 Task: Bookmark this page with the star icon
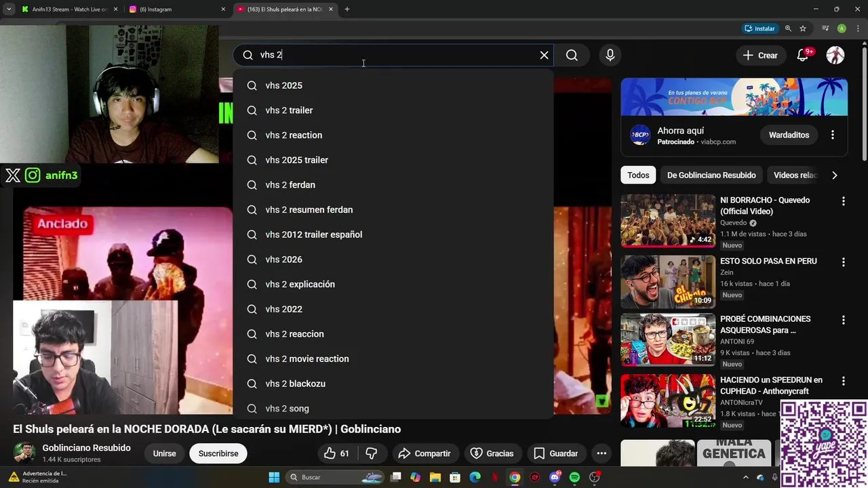[803, 28]
